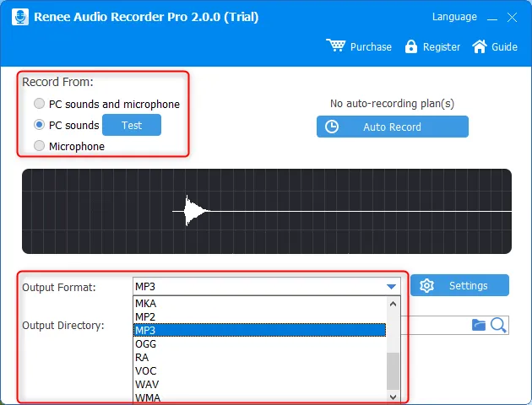Click the Renee Audio Recorder microphone logo
The height and width of the screenshot is (405, 532).
[20, 17]
